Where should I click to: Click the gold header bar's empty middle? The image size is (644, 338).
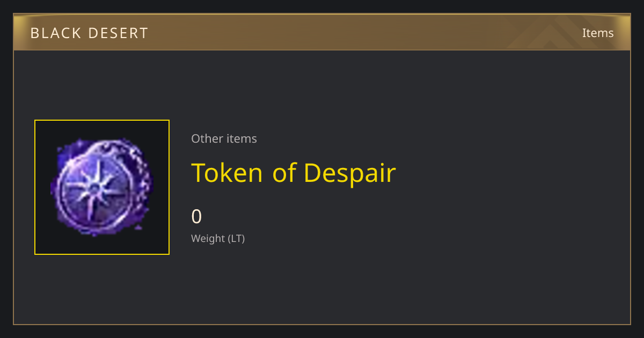pos(322,33)
